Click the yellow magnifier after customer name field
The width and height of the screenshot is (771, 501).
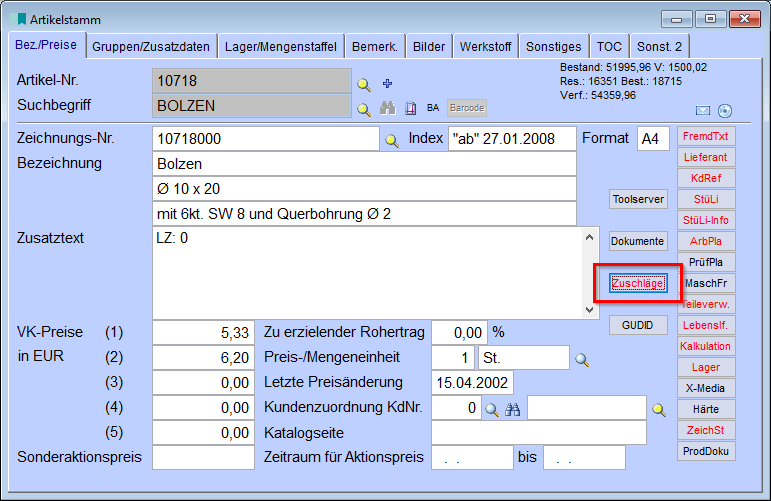coord(659,410)
